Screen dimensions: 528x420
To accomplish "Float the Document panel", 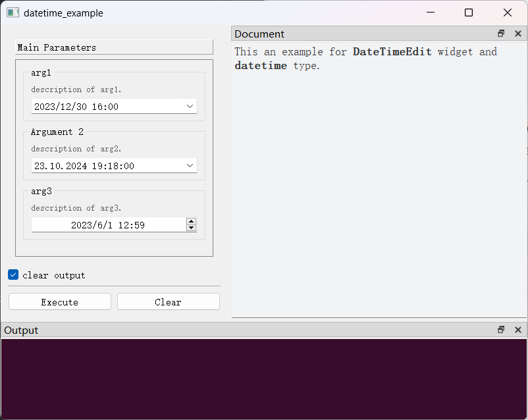I will pos(501,34).
